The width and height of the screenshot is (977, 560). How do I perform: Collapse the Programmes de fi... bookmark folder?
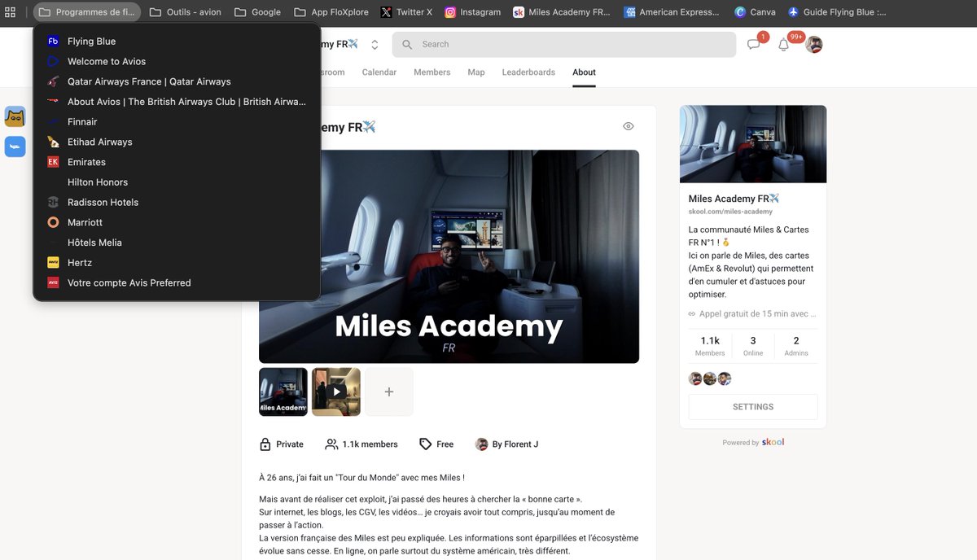pyautogui.click(x=87, y=12)
